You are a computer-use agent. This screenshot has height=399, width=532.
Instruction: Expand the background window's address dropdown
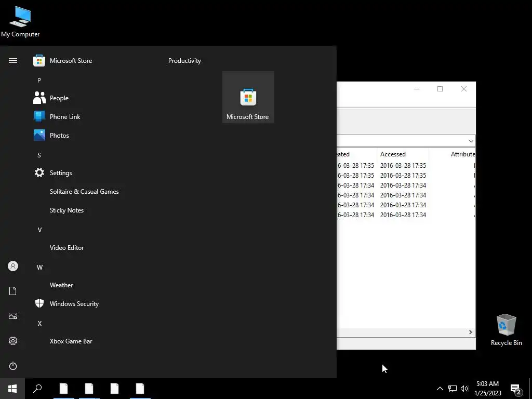471,141
